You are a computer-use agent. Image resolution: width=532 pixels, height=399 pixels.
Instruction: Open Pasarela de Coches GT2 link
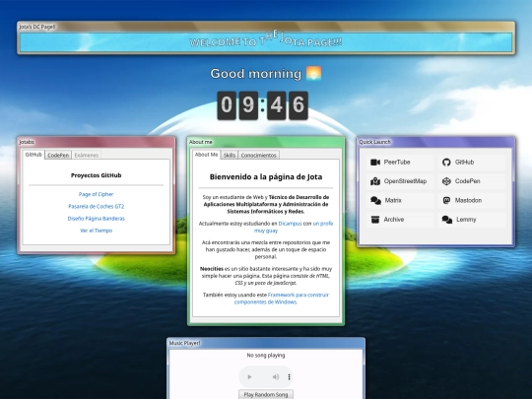[x=96, y=206]
